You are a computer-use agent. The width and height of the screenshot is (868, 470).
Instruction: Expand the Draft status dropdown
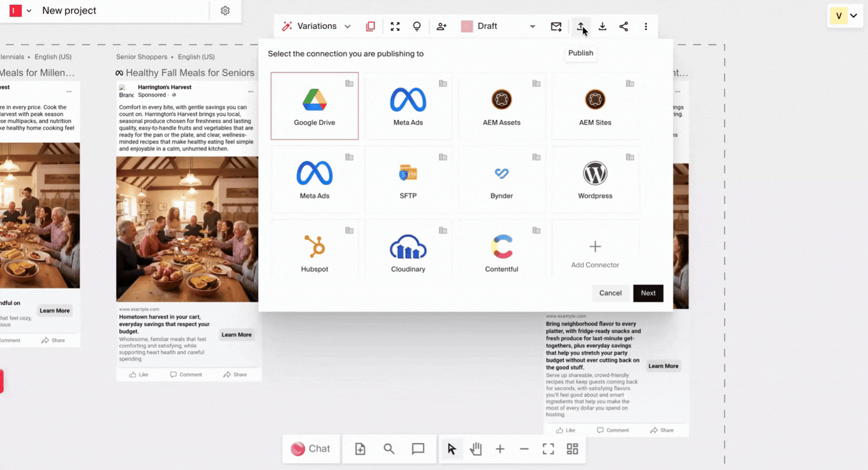pyautogui.click(x=532, y=26)
